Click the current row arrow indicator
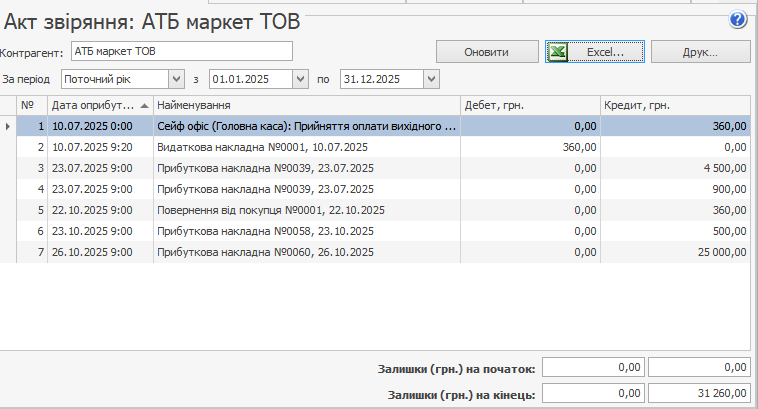 [x=8, y=126]
